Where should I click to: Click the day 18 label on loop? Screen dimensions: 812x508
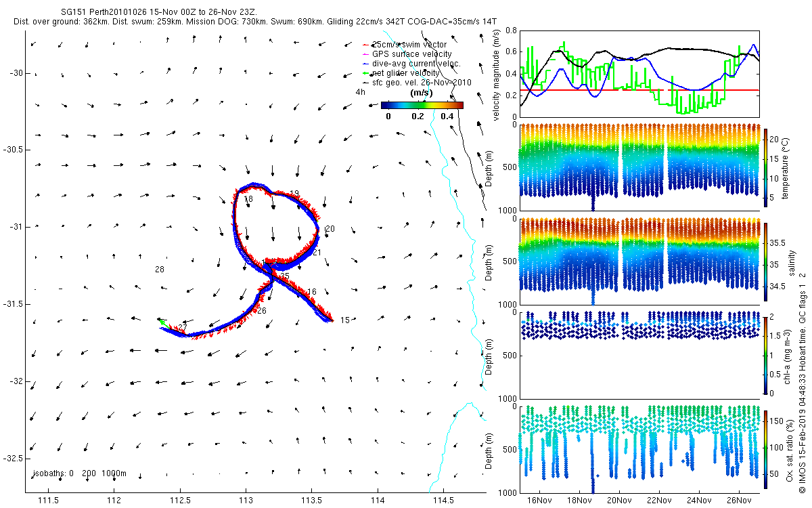point(248,199)
